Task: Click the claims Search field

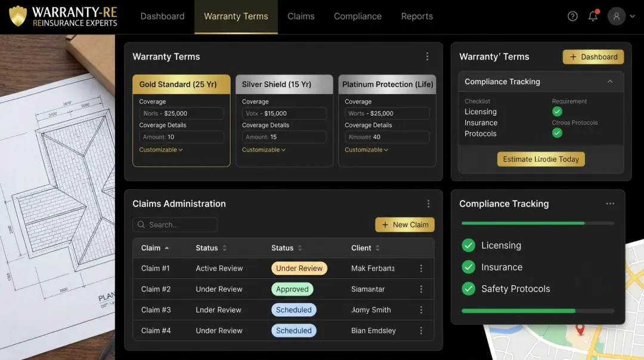Action: [x=175, y=224]
